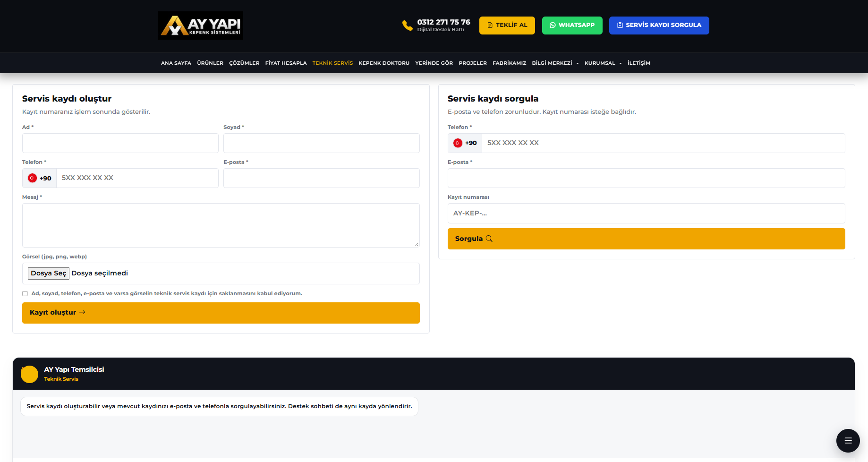Click the 'Görsel (jpg, png, webp)' label

(55, 257)
